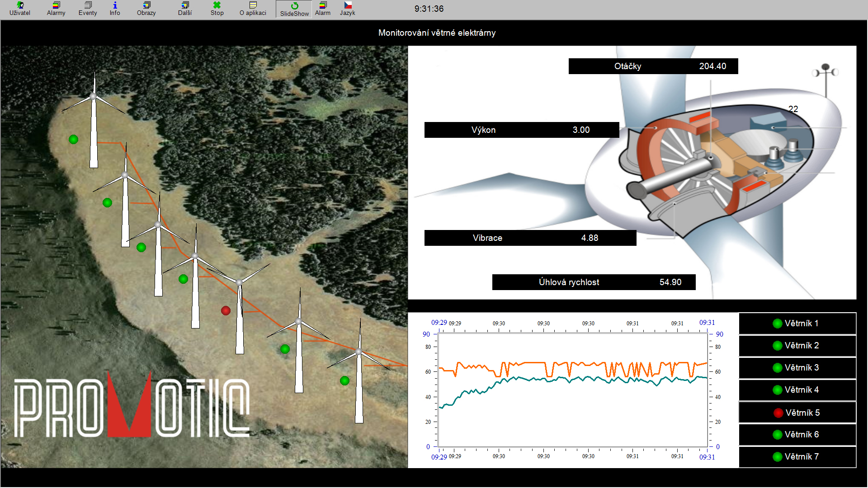Open the Alarmy viewer icon
Image resolution: width=868 pixels, height=488 pixels.
[x=56, y=9]
